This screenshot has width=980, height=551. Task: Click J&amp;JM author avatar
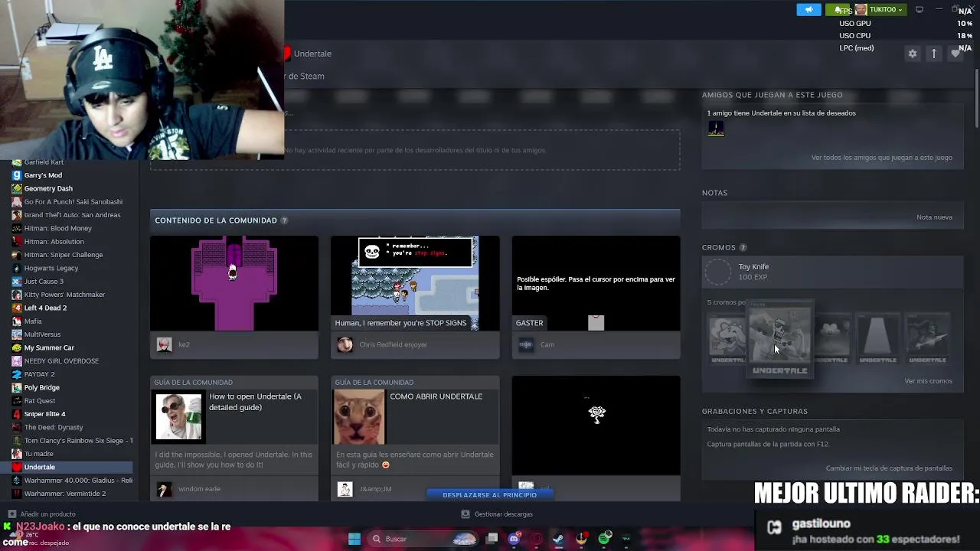click(x=345, y=489)
